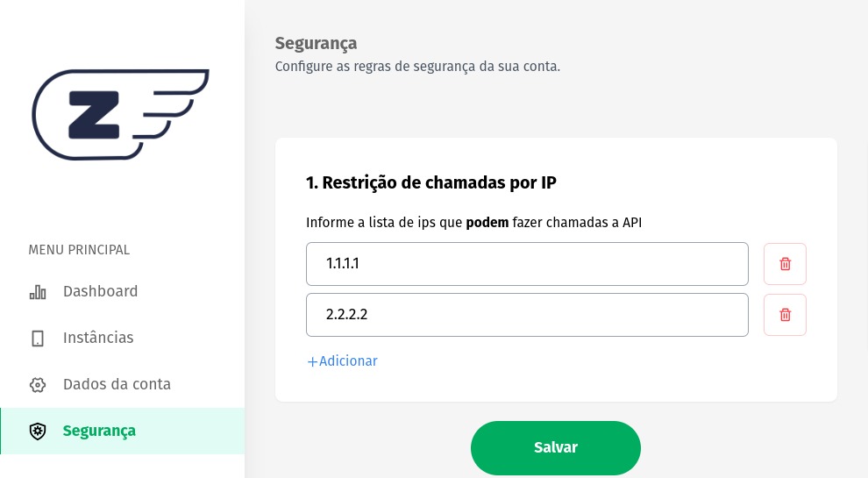Click into the 2.2.2.2 IP field
The height and width of the screenshot is (478, 868).
[x=527, y=315]
